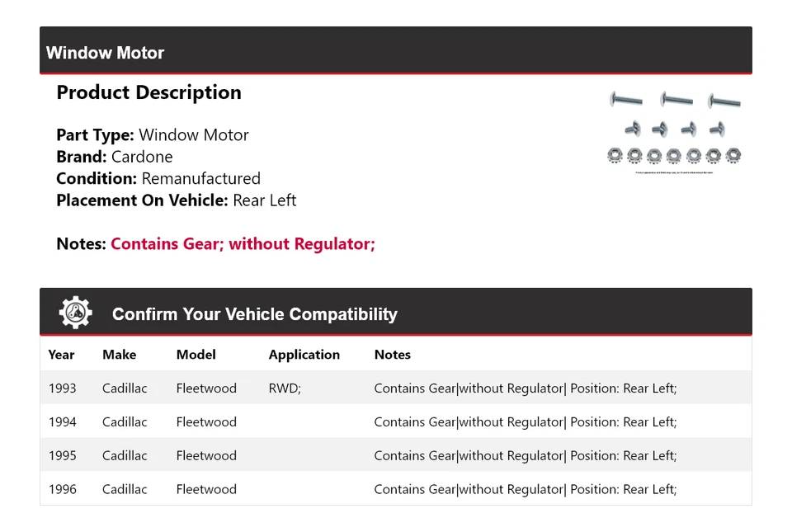Click the Application column header
Image resolution: width=792 pixels, height=532 pixels.
tap(304, 355)
